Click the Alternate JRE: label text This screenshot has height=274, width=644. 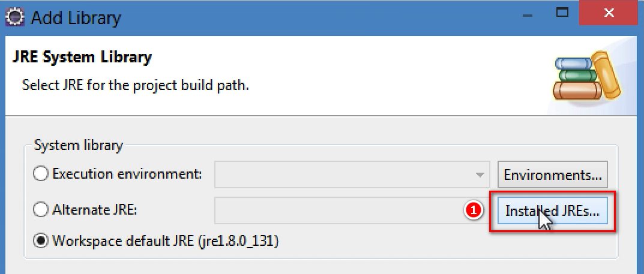94,210
